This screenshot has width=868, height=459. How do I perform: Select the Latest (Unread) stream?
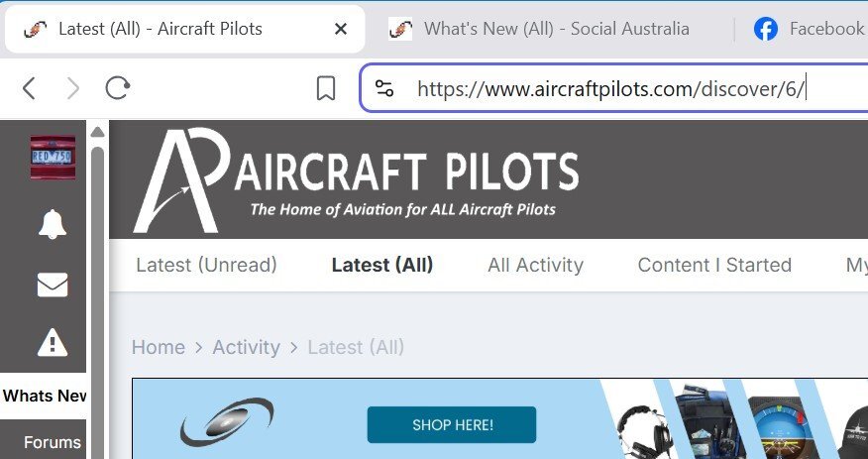(x=206, y=265)
